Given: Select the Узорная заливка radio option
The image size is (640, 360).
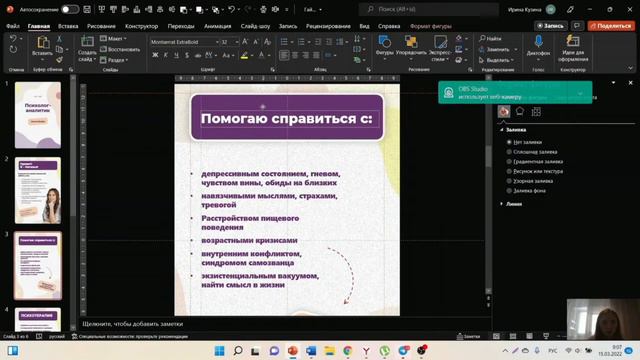Looking at the screenshot, I should (x=509, y=181).
